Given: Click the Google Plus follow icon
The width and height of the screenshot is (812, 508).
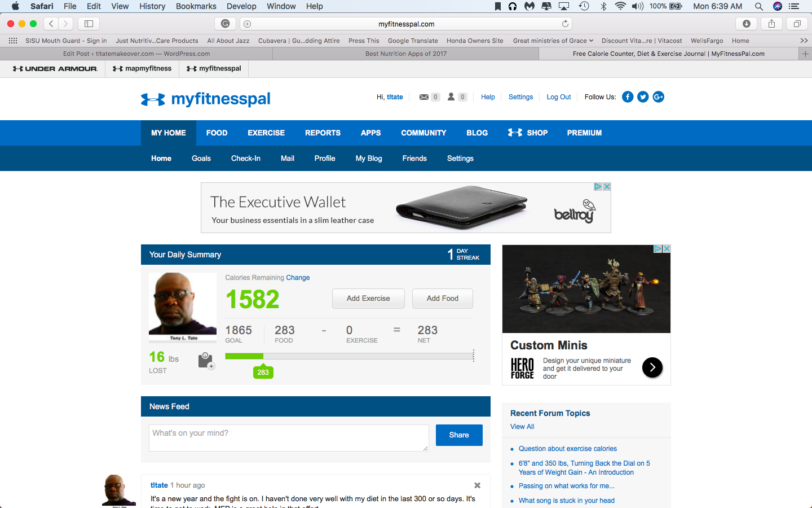Looking at the screenshot, I should (x=658, y=97).
